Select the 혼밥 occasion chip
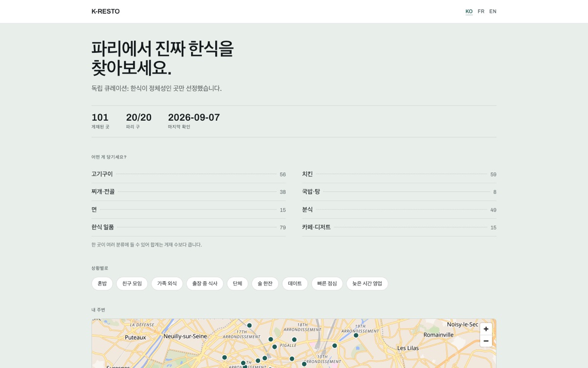Viewport: 588px width, 368px height. click(102, 284)
